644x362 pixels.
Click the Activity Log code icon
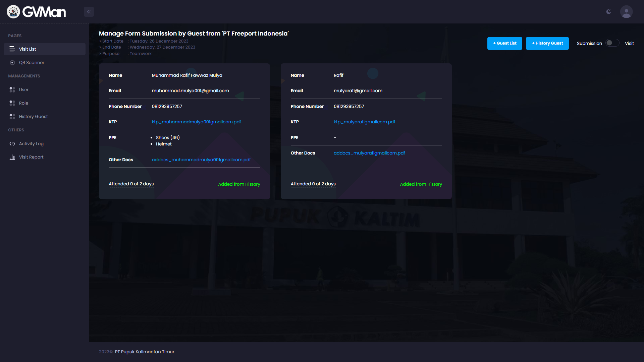pyautogui.click(x=12, y=143)
